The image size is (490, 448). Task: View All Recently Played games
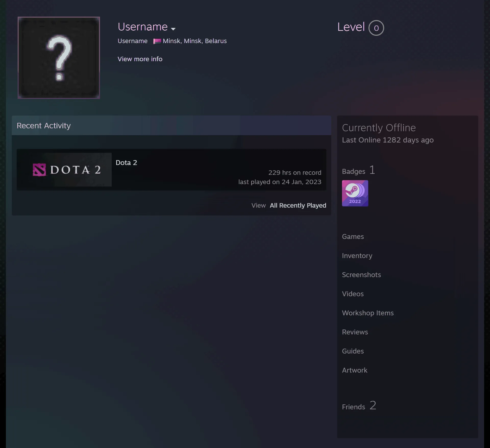[298, 205]
